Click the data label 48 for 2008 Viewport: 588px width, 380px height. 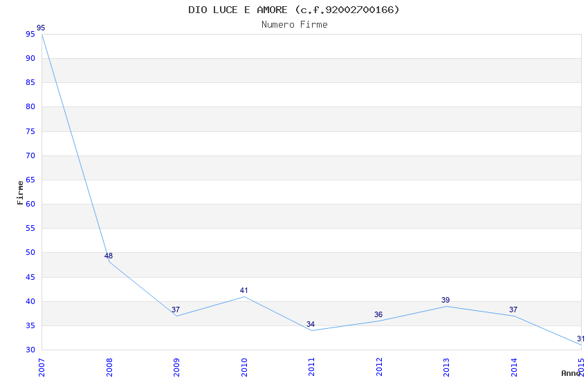point(109,256)
